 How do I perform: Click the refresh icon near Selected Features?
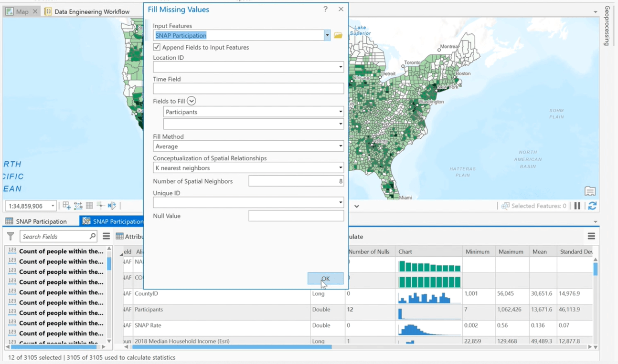tap(592, 206)
